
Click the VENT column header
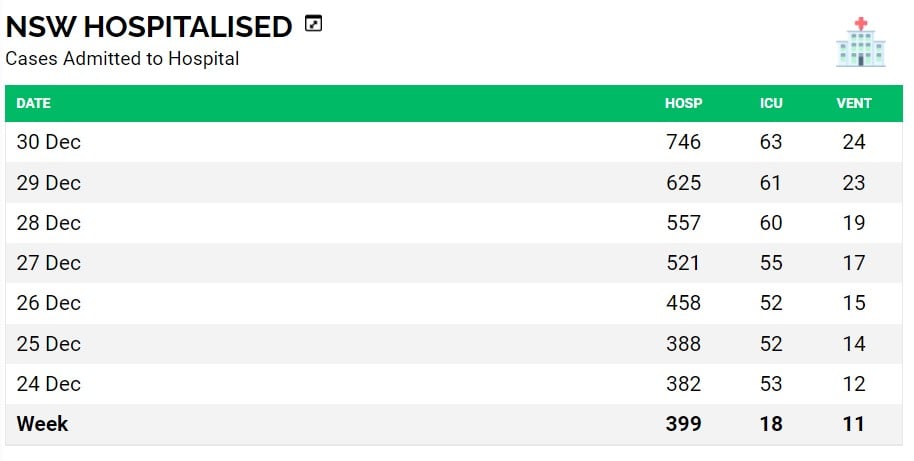pyautogui.click(x=854, y=104)
